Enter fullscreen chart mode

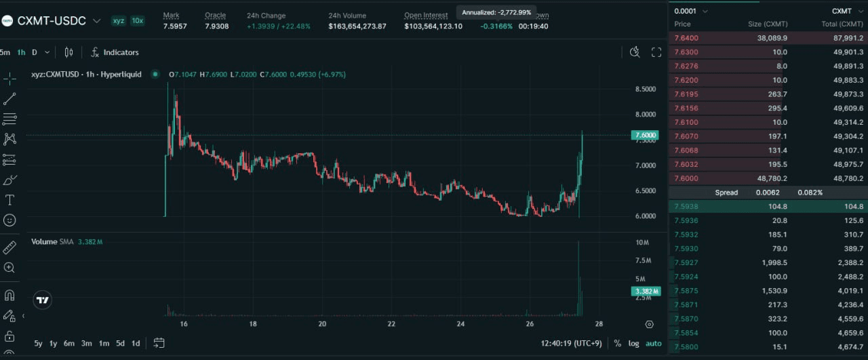(656, 52)
